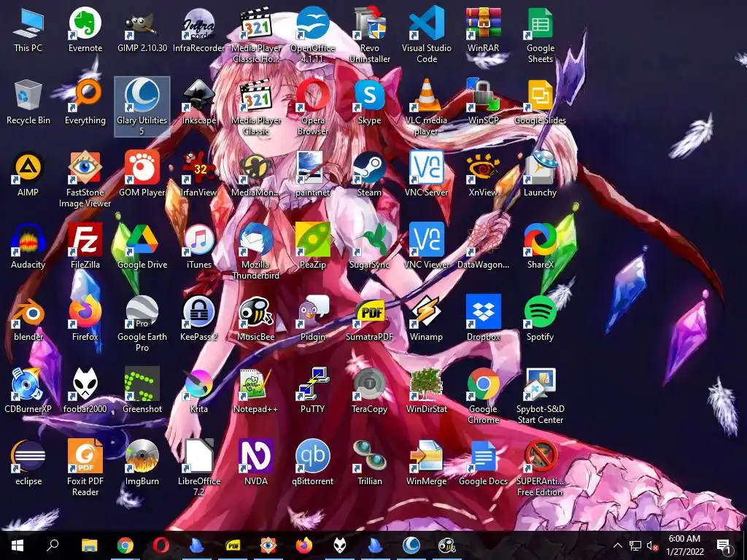The image size is (747, 560).
Task: Select the qBittorrent shortcut
Action: (312, 463)
